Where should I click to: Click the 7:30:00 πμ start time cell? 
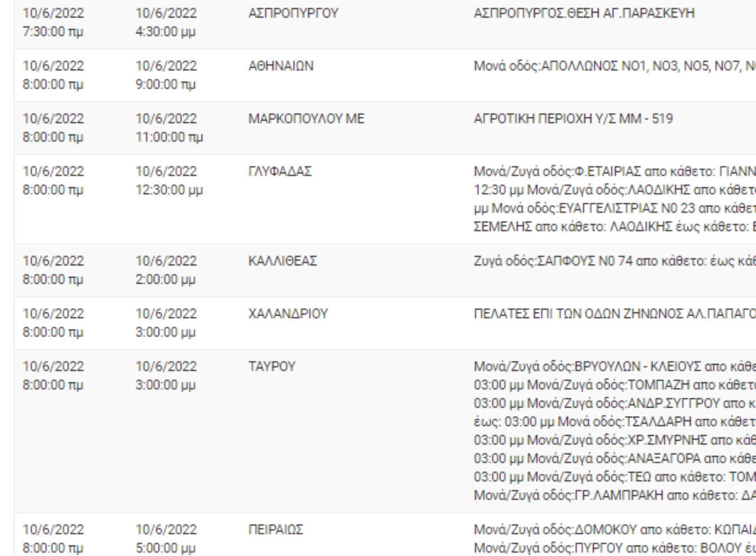click(53, 32)
